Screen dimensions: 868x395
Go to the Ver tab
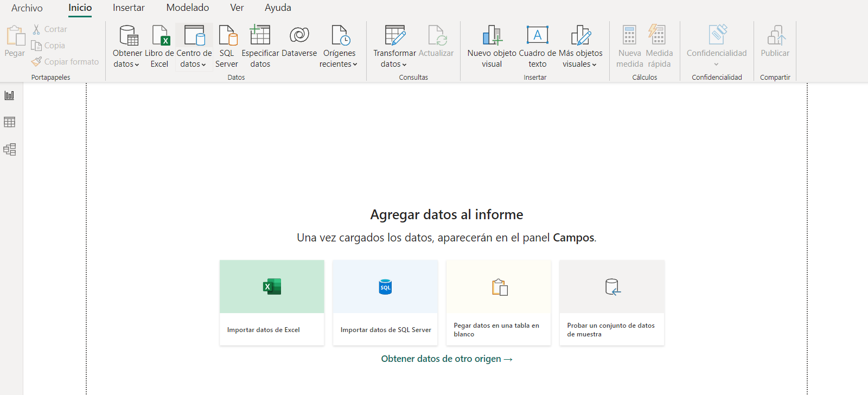pyautogui.click(x=237, y=8)
